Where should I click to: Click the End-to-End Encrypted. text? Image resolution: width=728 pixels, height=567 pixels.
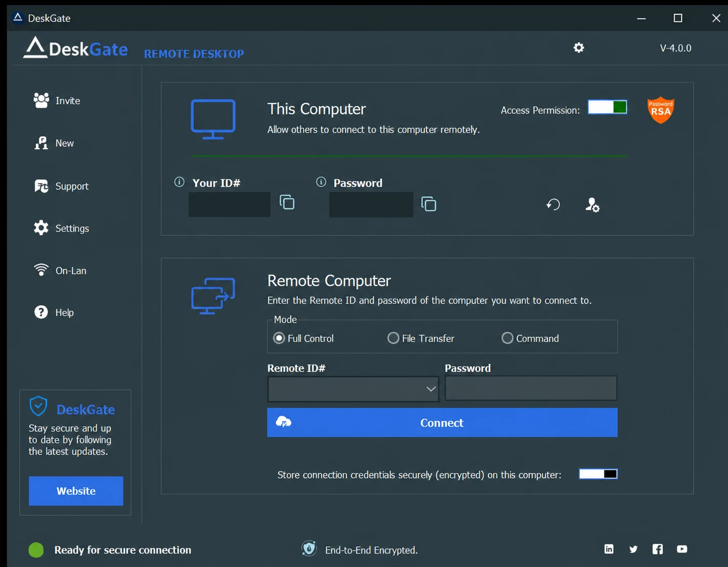coord(371,550)
